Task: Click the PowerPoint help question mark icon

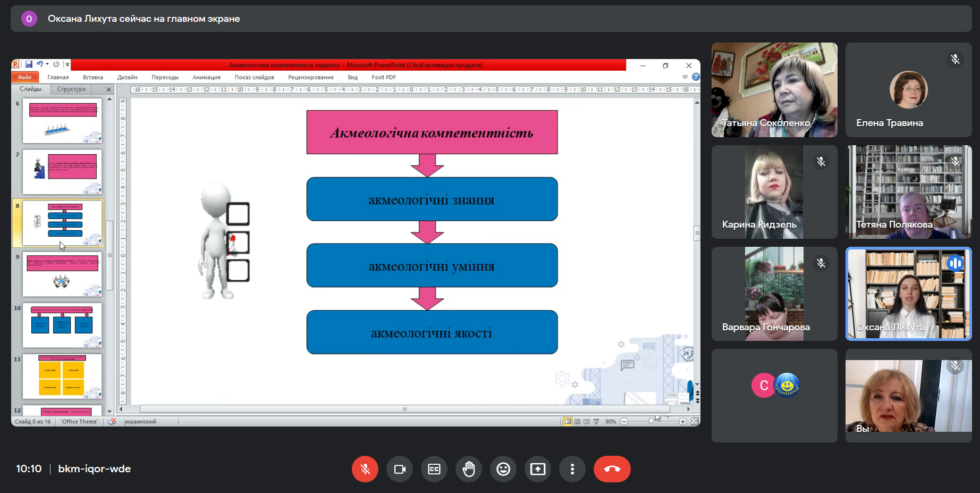Action: pos(696,77)
